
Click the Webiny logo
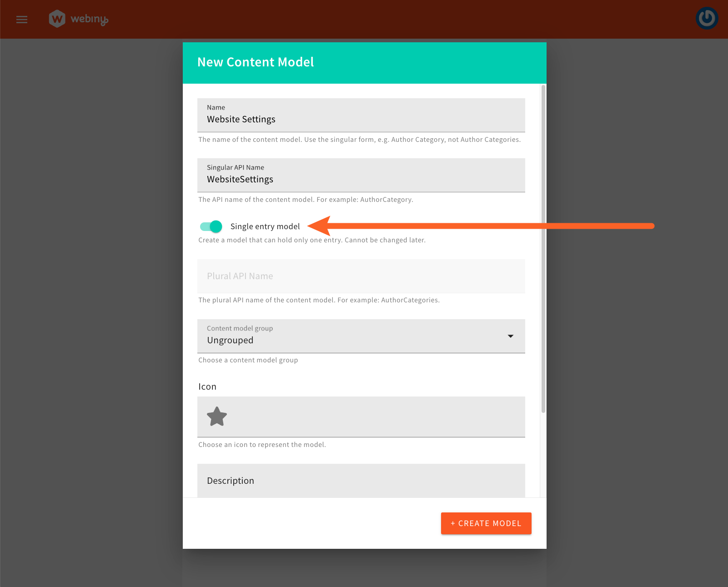pos(78,19)
